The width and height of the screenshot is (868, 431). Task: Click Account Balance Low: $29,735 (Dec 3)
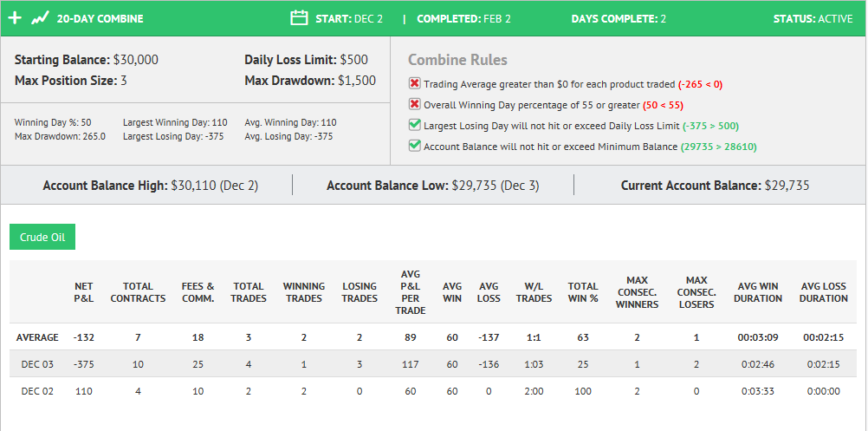pyautogui.click(x=433, y=186)
